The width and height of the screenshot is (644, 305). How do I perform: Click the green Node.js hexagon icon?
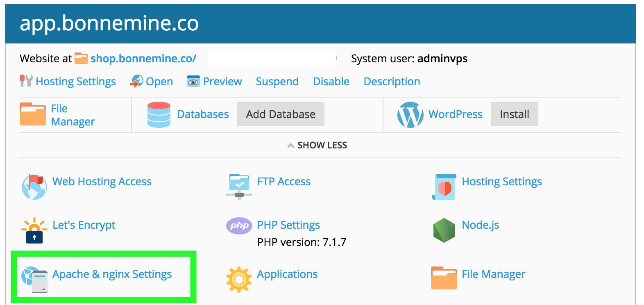click(444, 230)
